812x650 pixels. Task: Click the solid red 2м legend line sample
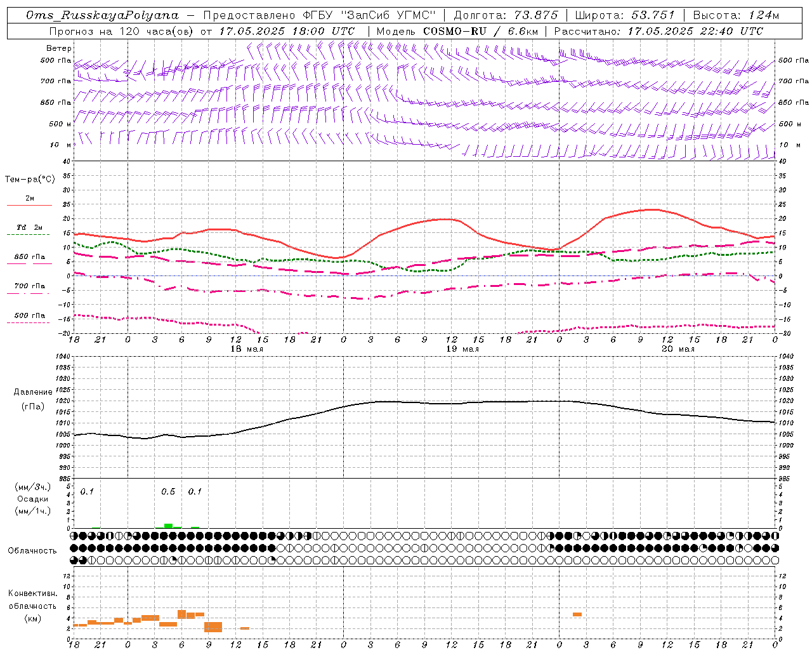pyautogui.click(x=29, y=205)
